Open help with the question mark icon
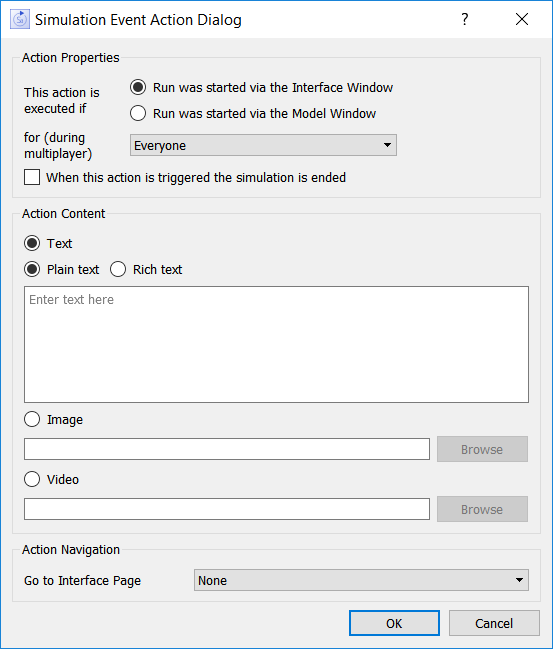 coord(464,19)
